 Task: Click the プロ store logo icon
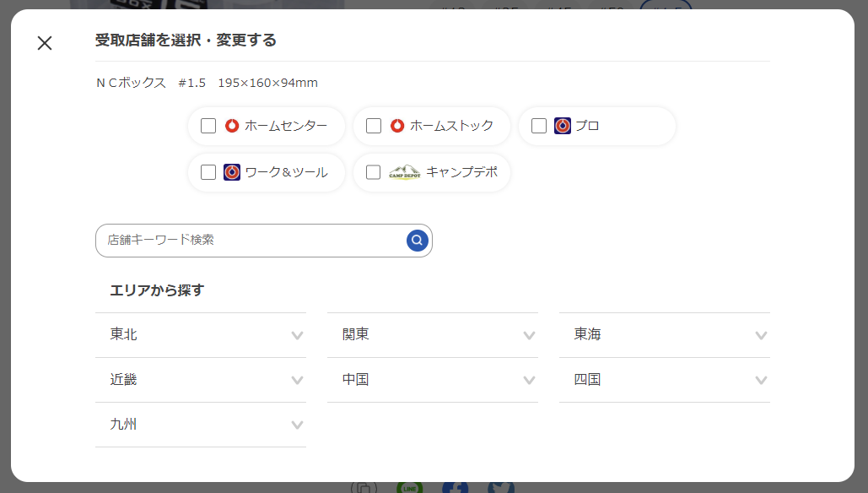(563, 126)
